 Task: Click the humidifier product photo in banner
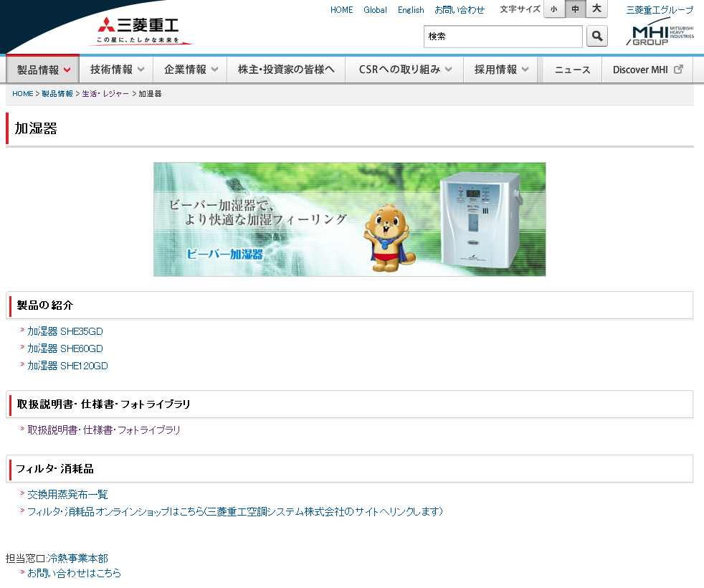(481, 219)
